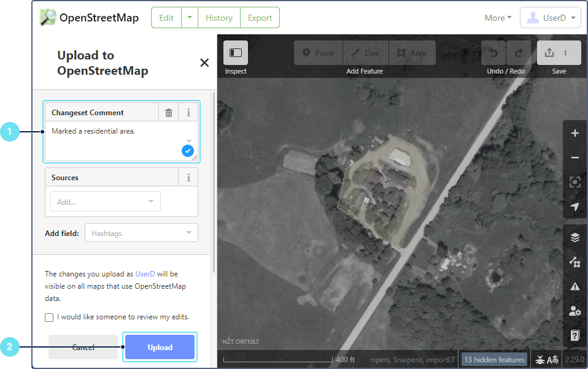Switch to the History tab
588x369 pixels.
[x=219, y=18]
